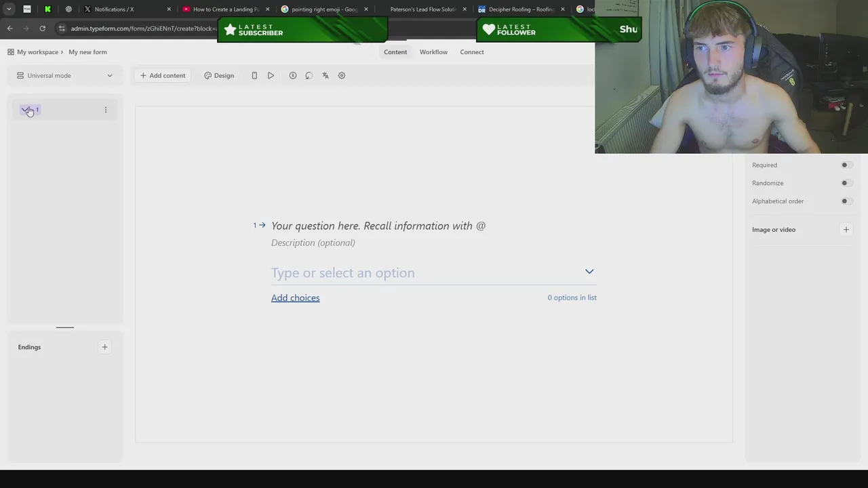Screen dimensions: 868x488
Task: Toggle the Required switch
Action: (x=846, y=165)
